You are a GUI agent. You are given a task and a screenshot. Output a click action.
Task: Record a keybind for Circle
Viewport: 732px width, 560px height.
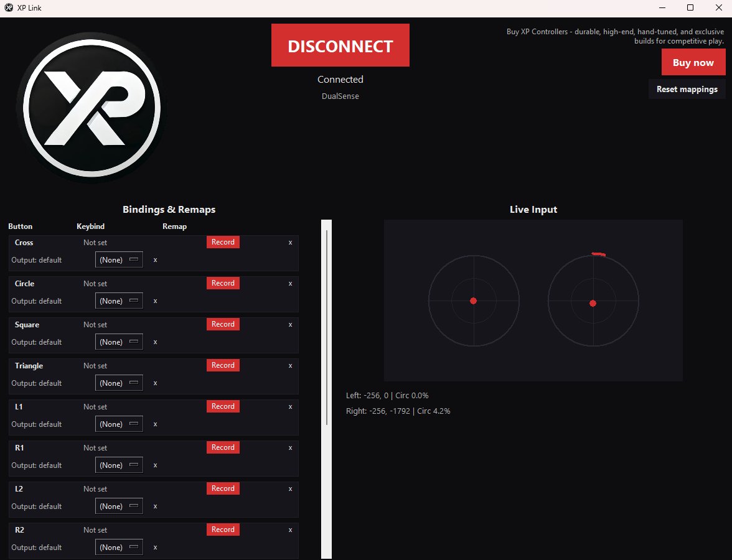point(223,282)
